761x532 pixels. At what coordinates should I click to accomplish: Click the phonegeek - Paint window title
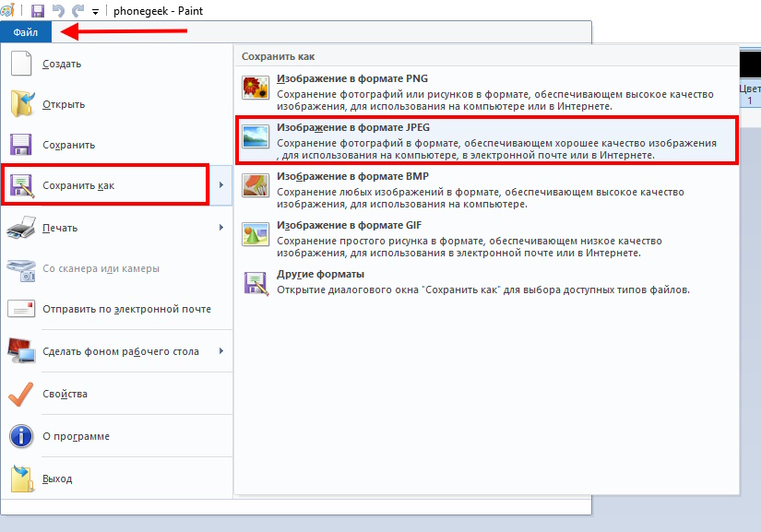coord(159,11)
